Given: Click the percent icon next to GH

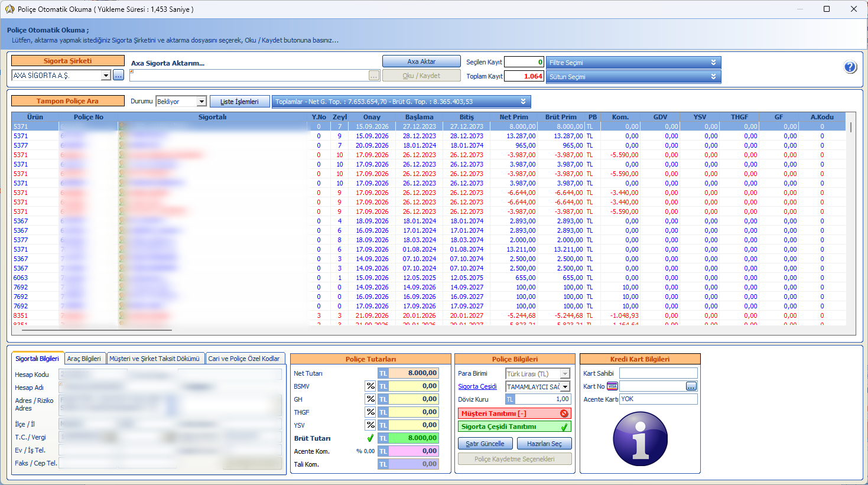Looking at the screenshot, I should (370, 399).
